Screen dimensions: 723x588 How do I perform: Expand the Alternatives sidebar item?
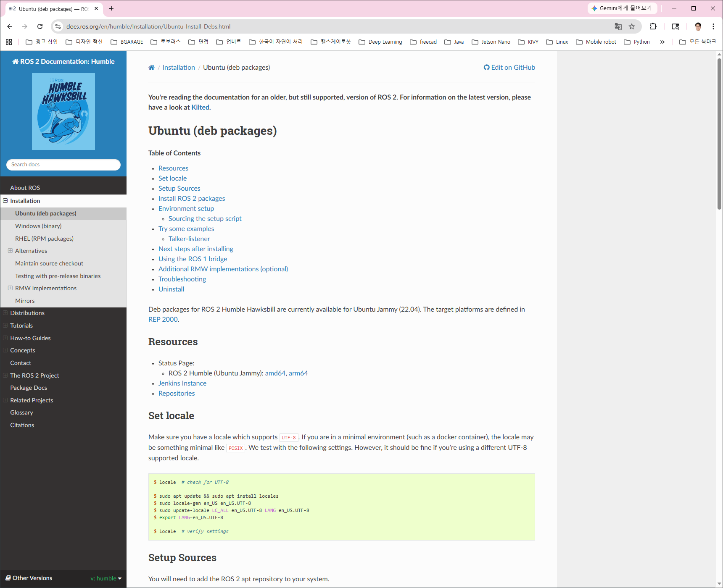10,251
